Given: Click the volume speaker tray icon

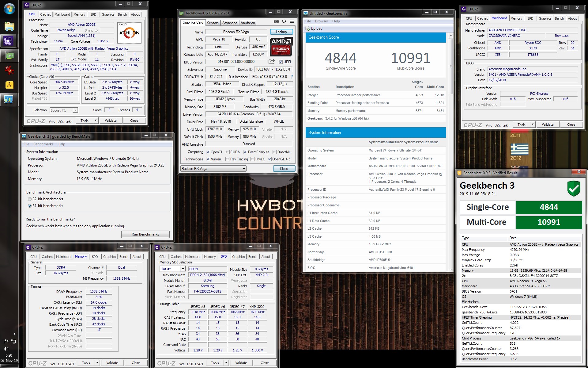Looking at the screenshot, I should click(x=6, y=349).
